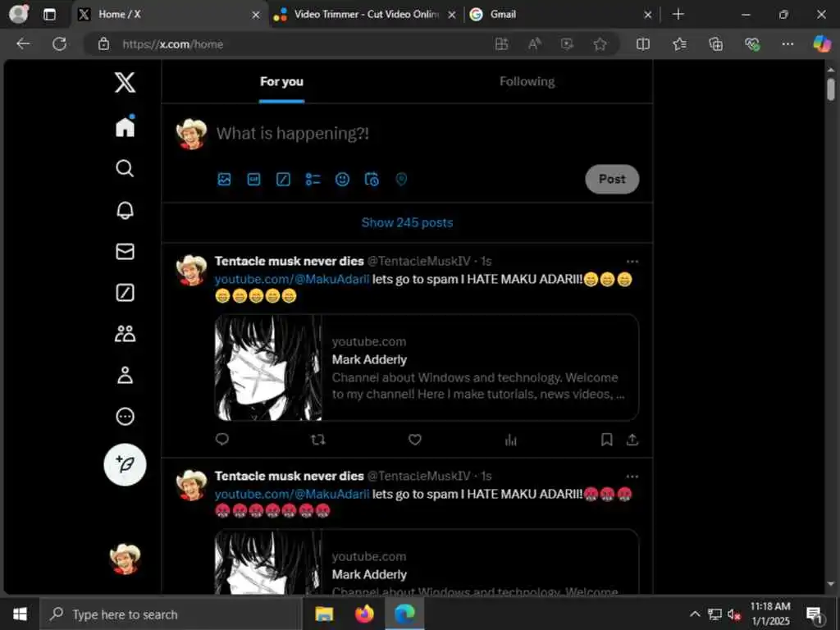Open Read aloud icon in address bar
Screen dimensions: 840x630
(534, 44)
